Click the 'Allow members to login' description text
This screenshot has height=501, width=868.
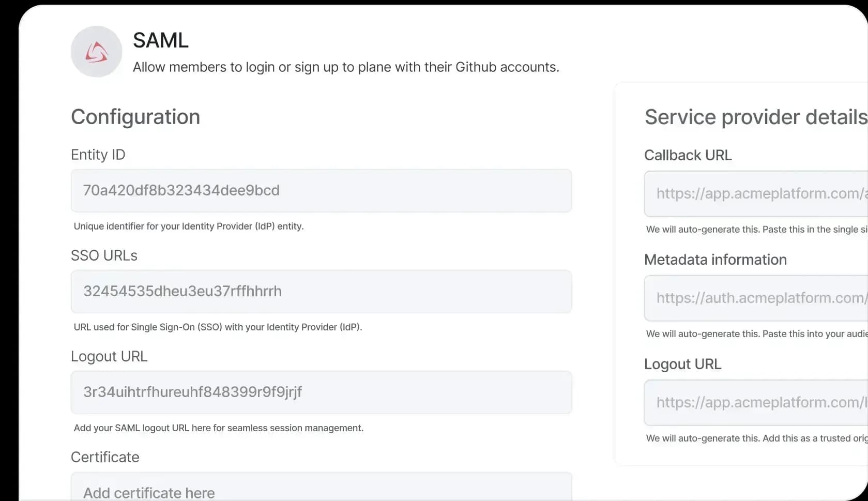346,67
